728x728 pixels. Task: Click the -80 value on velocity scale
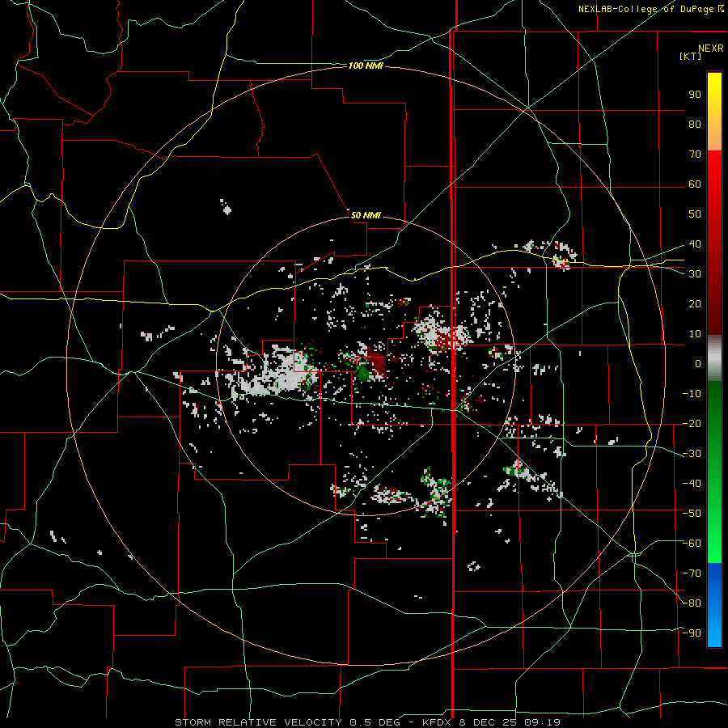692,603
